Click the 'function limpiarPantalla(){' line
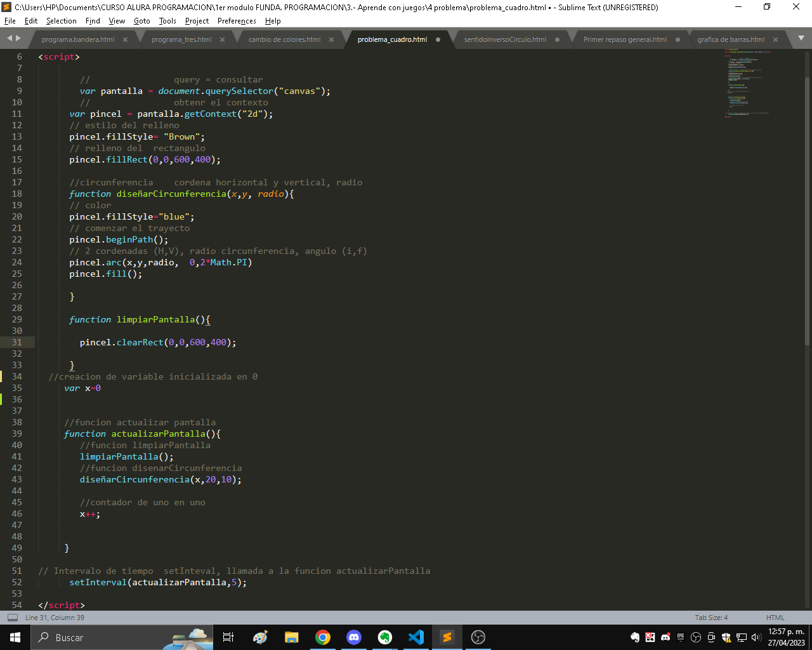This screenshot has height=650, width=812. pos(140,319)
